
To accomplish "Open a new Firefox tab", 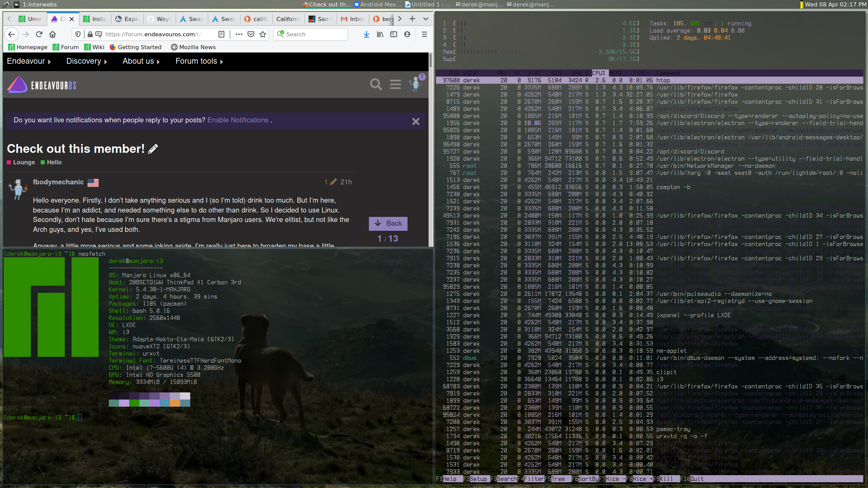I will click(412, 19).
